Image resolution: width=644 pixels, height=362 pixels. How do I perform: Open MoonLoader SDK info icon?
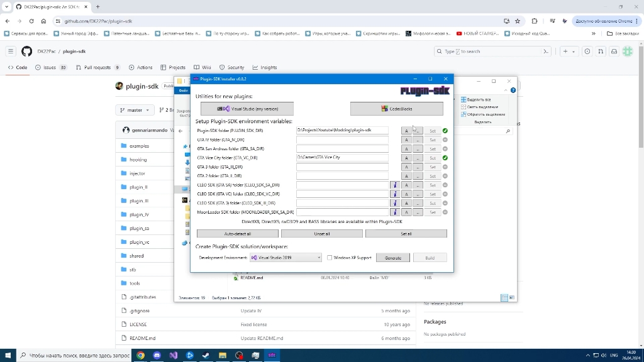click(395, 212)
